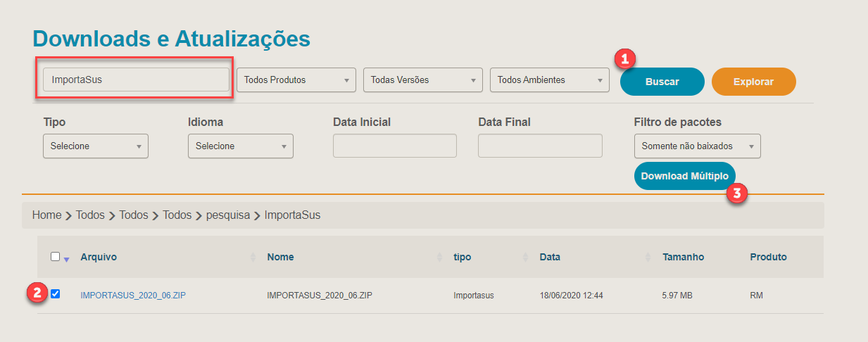Sort table by Tamanho column
The height and width of the screenshot is (342, 868).
683,257
